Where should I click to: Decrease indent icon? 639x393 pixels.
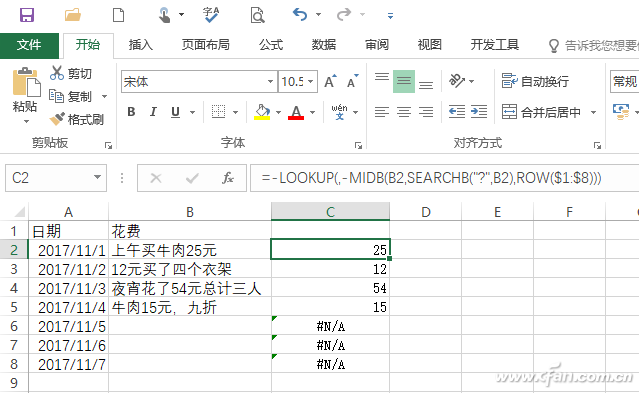click(457, 112)
